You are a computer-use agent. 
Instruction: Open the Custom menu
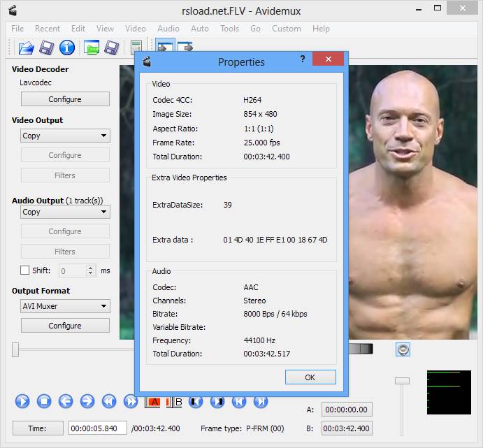coord(286,29)
